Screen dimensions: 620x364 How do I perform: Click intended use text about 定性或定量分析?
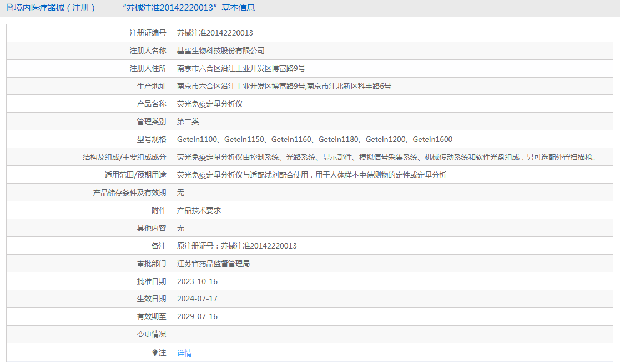pyautogui.click(x=311, y=175)
